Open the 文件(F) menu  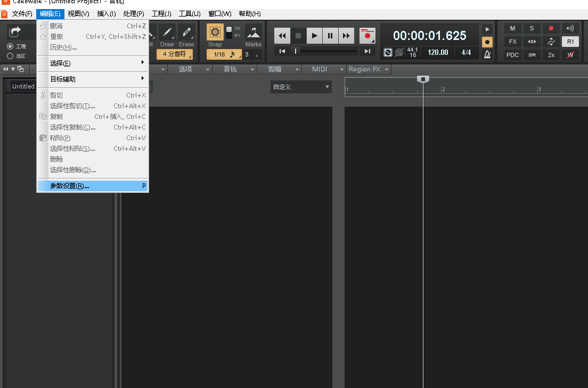click(x=22, y=14)
